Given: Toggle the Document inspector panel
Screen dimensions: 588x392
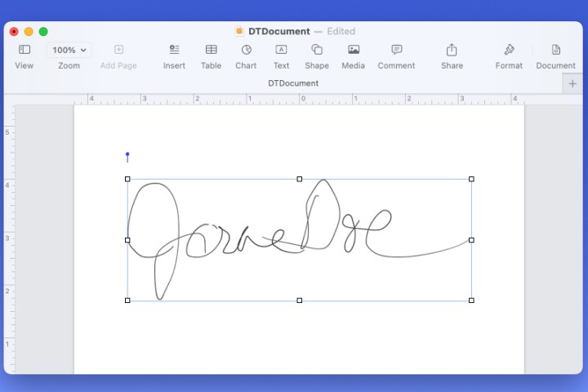Looking at the screenshot, I should tap(555, 51).
